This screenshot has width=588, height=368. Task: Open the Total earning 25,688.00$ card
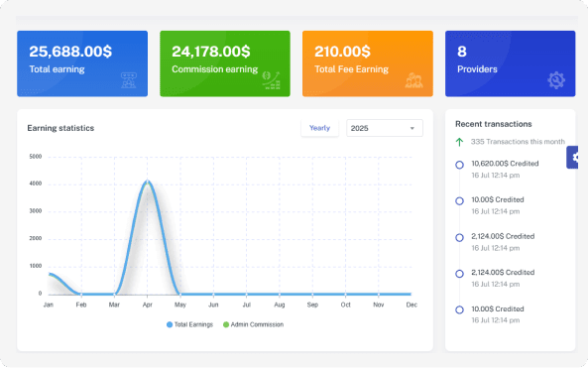coord(82,63)
